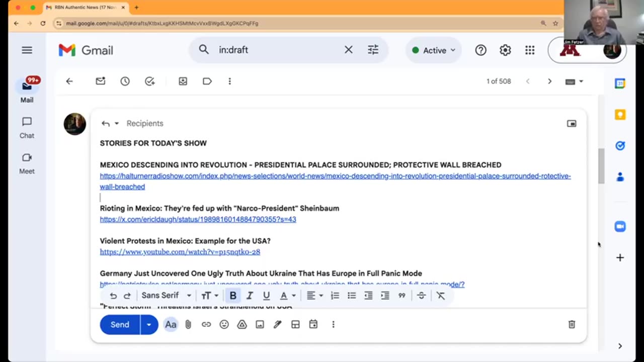The height and width of the screenshot is (362, 644).
Task: Send the draft email
Action: [120, 325]
